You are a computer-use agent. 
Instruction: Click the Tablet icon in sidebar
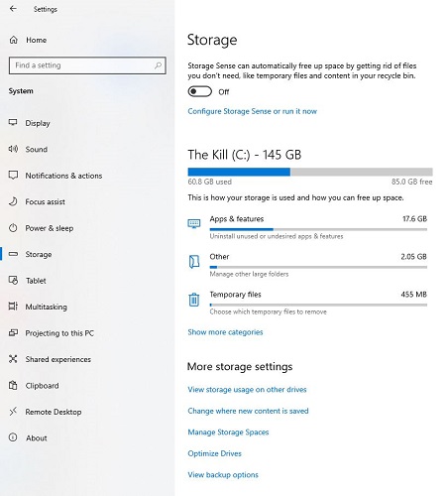(x=13, y=281)
